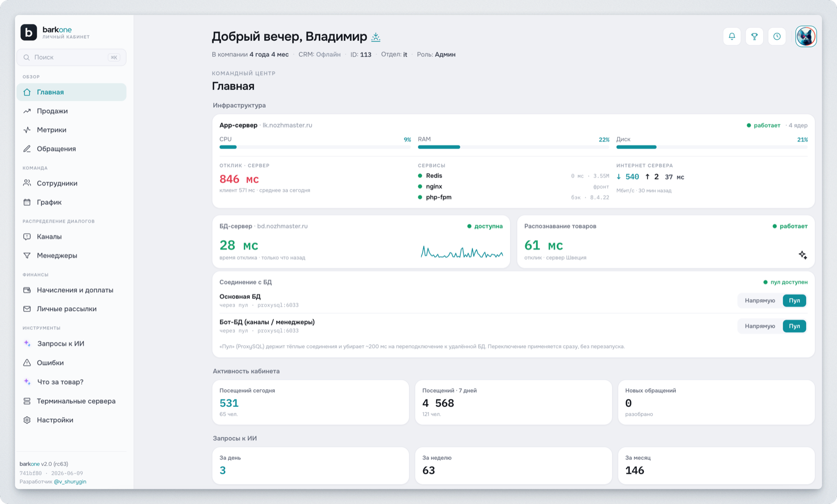Open the trophy achievements icon

pos(754,37)
